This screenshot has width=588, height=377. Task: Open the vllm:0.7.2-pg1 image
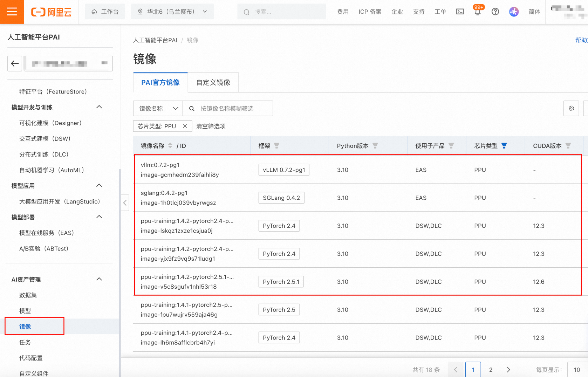tap(160, 165)
